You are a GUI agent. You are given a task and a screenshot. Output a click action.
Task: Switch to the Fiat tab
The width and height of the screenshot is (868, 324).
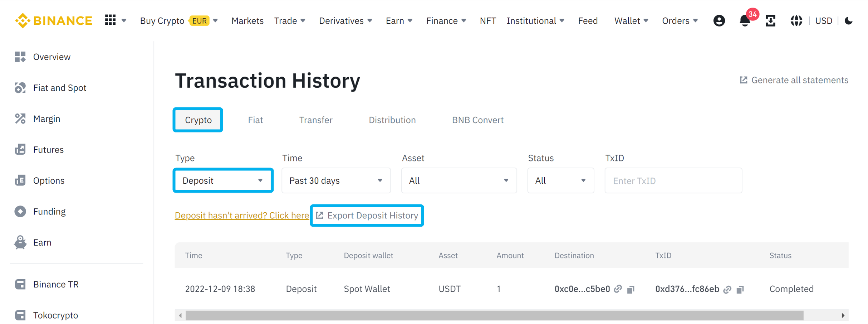click(255, 120)
